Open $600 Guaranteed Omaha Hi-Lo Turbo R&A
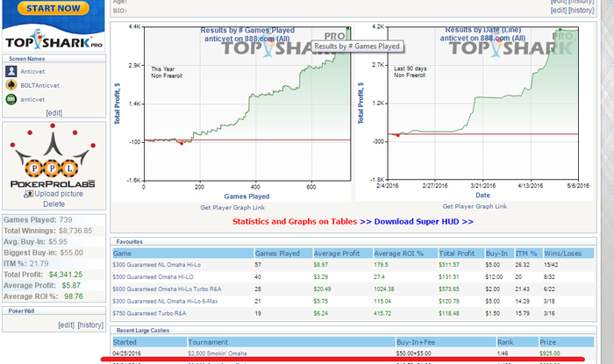 (168, 289)
